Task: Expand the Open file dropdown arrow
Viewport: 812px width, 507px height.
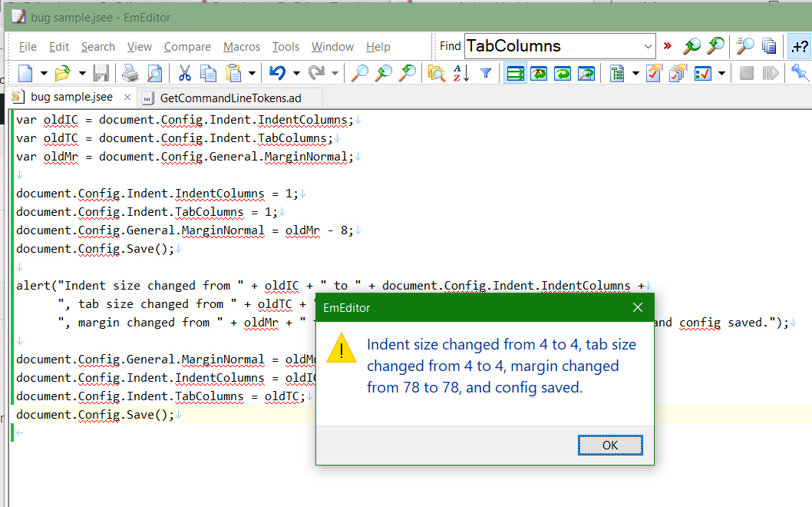Action: (x=82, y=74)
